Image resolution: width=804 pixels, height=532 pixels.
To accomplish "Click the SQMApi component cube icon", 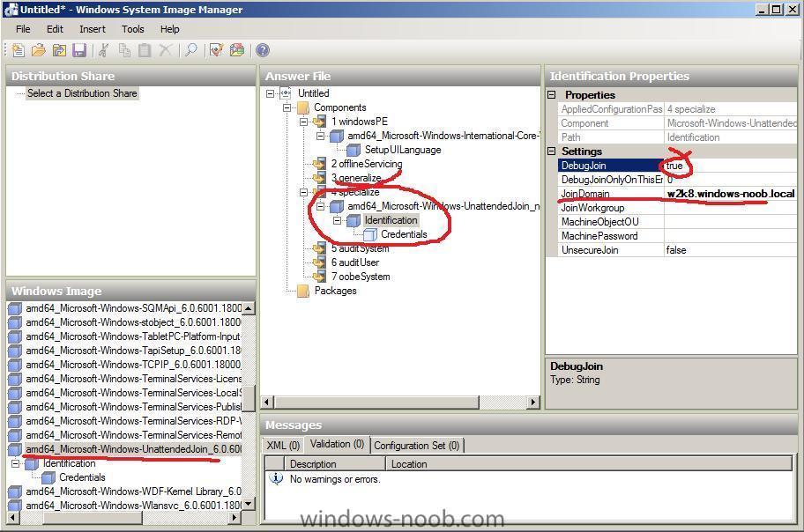I will (15, 308).
